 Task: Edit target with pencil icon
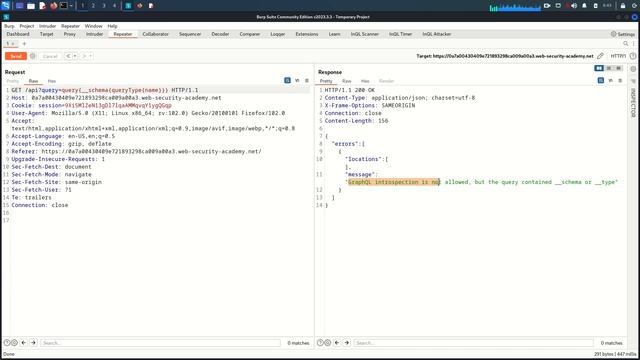[600, 56]
